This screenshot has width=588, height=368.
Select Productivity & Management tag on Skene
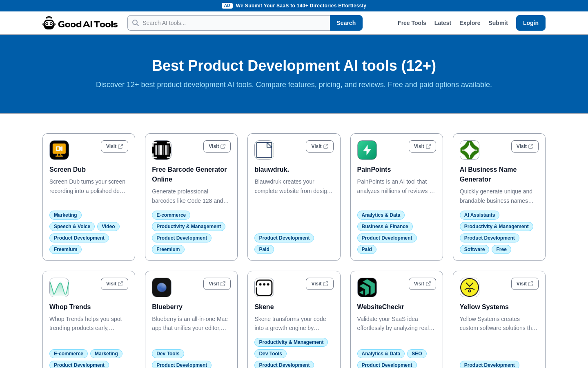point(291,342)
